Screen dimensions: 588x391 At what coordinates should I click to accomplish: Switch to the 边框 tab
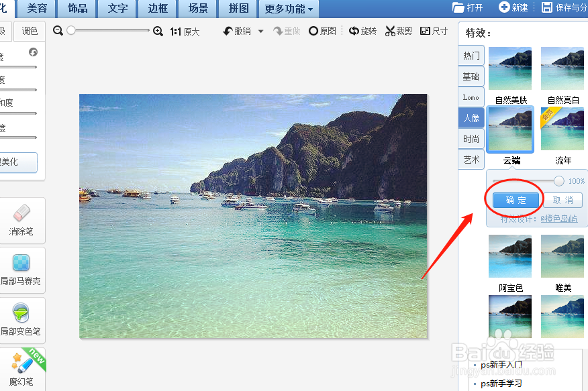[158, 9]
